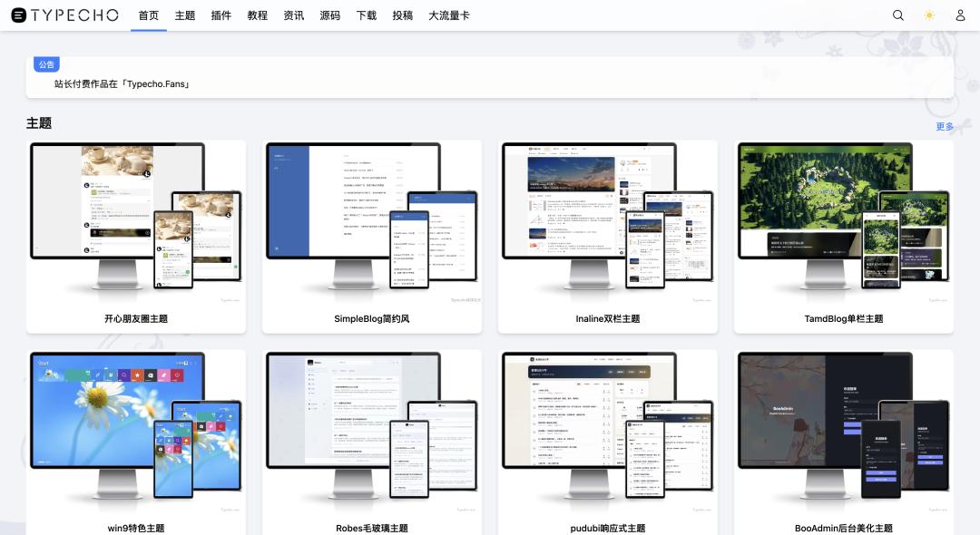Open the 插件 menu item
The height and width of the screenshot is (535, 980).
click(x=221, y=15)
